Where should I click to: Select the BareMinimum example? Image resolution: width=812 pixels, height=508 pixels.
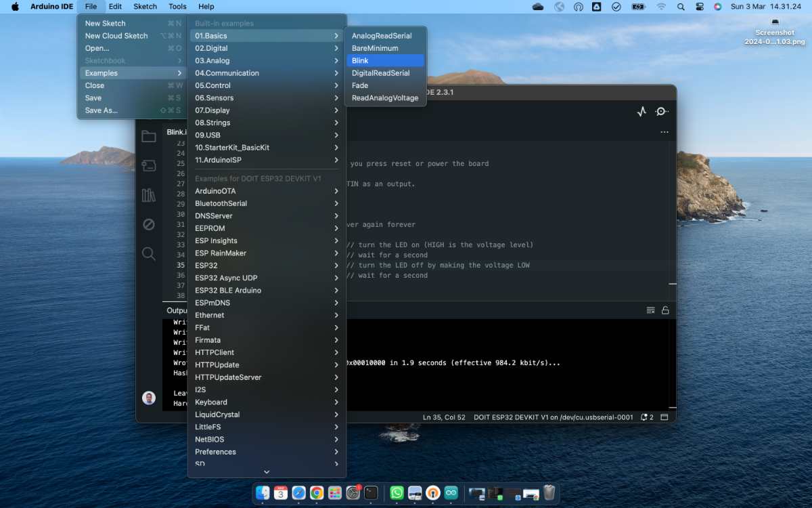pyautogui.click(x=385, y=48)
